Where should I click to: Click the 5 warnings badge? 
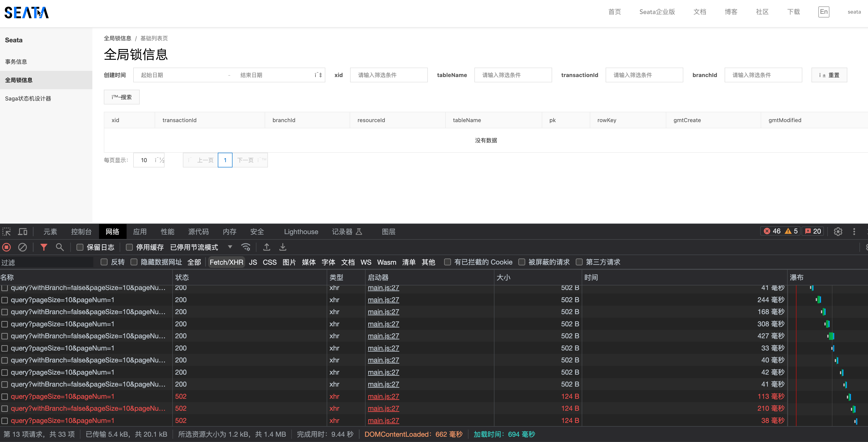click(x=791, y=231)
